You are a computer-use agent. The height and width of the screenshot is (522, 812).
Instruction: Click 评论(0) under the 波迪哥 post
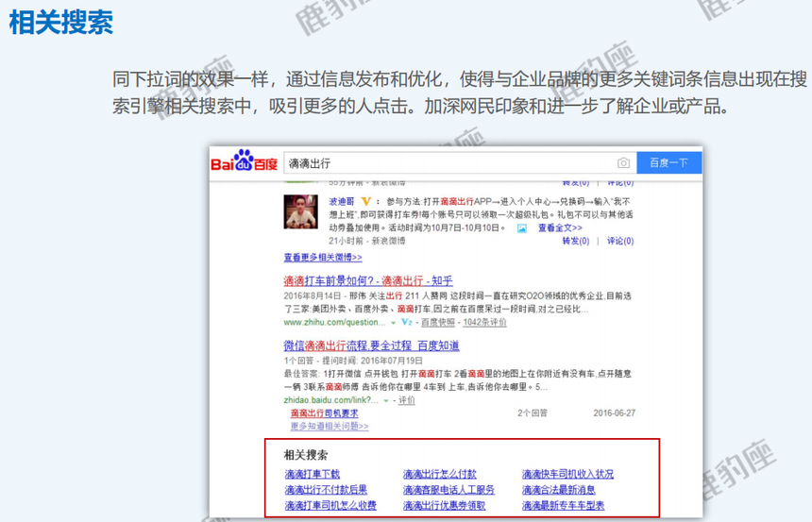click(x=620, y=241)
